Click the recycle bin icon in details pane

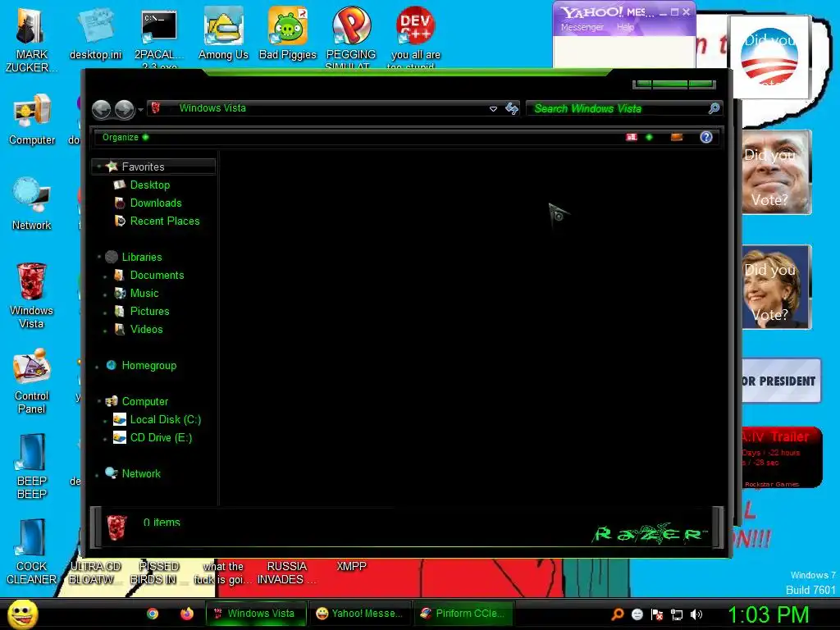point(116,527)
